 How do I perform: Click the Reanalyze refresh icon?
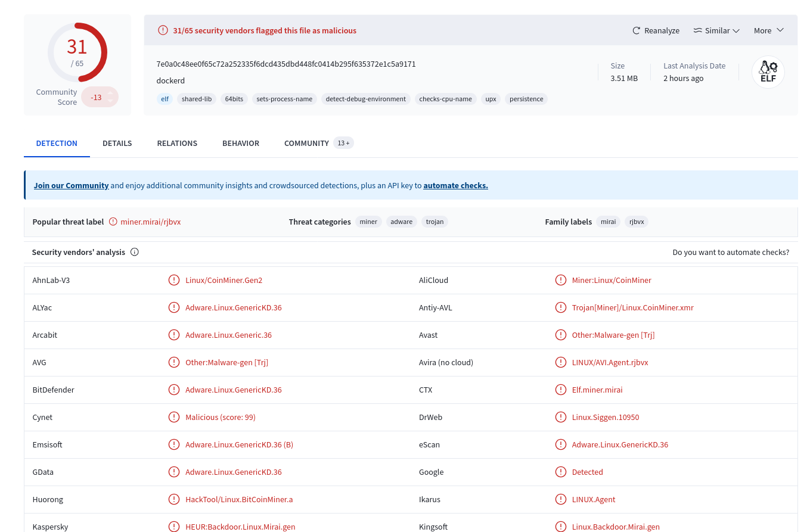(x=636, y=30)
